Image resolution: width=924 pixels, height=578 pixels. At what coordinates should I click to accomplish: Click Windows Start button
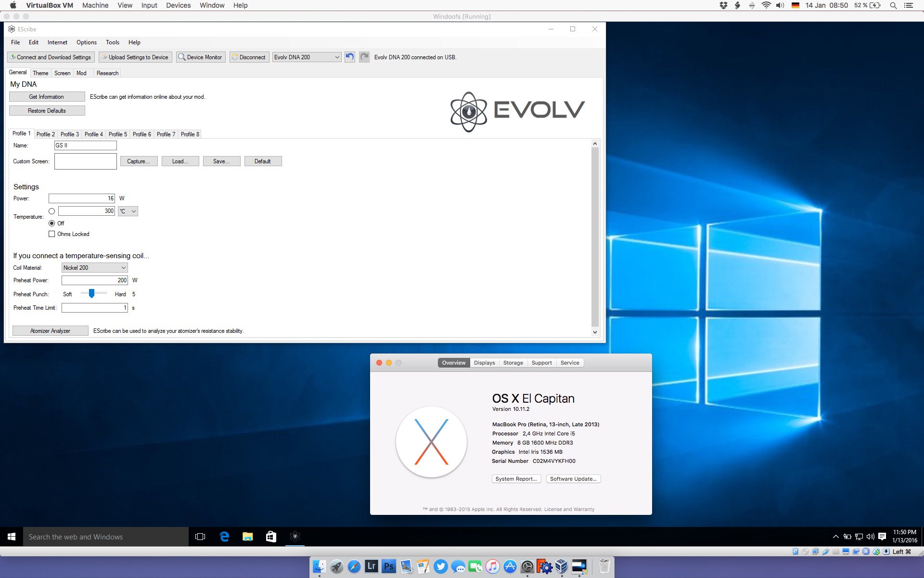coord(12,537)
